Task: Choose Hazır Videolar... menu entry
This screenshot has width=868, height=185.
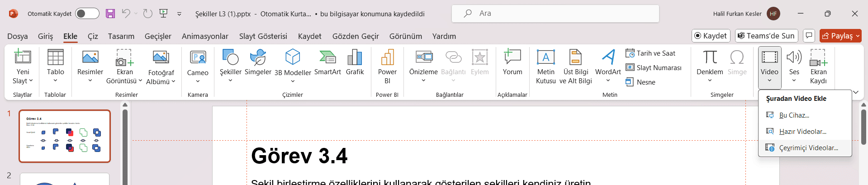Action: pyautogui.click(x=805, y=132)
